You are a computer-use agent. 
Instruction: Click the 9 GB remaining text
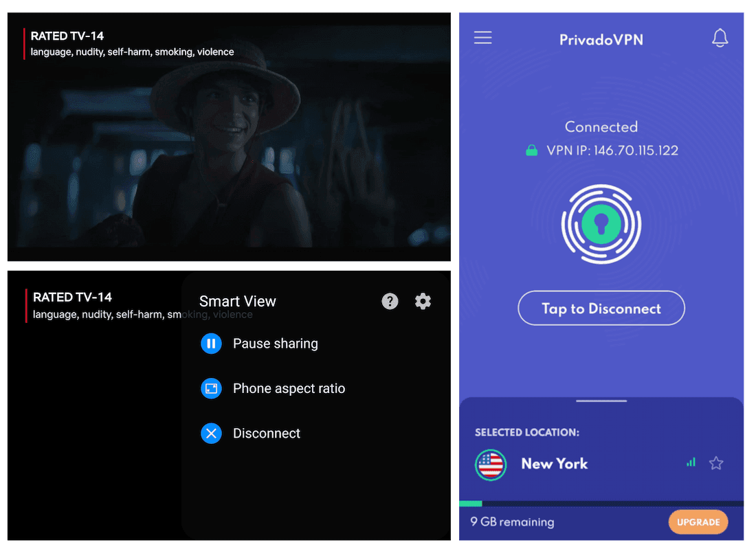(512, 522)
